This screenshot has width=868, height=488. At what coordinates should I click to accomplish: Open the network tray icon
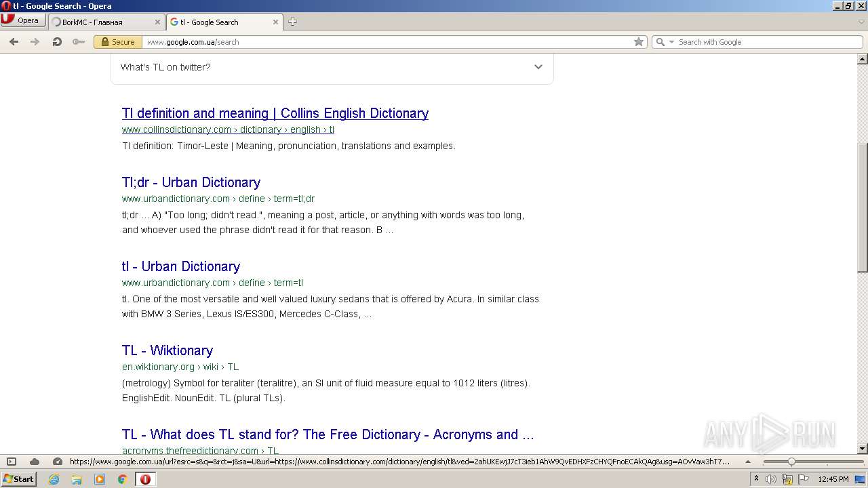click(x=787, y=479)
